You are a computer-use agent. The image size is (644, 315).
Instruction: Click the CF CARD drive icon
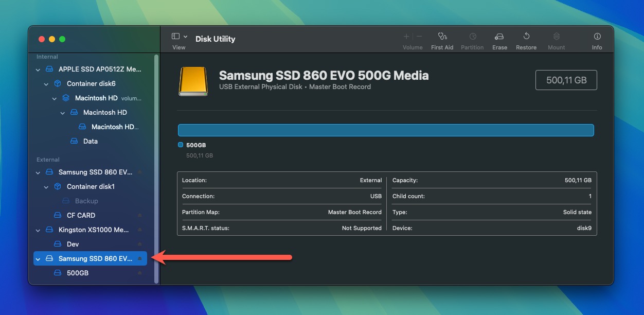click(x=58, y=215)
